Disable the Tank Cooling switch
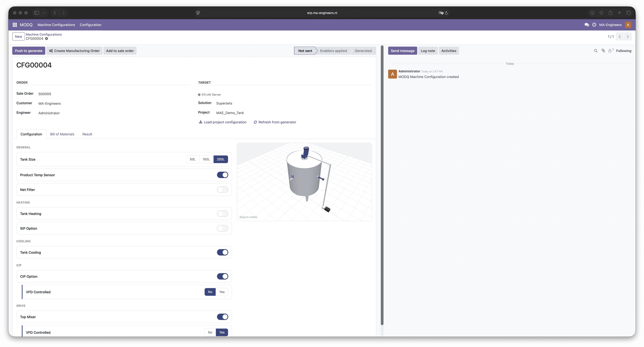This screenshot has width=644, height=347. tap(223, 252)
